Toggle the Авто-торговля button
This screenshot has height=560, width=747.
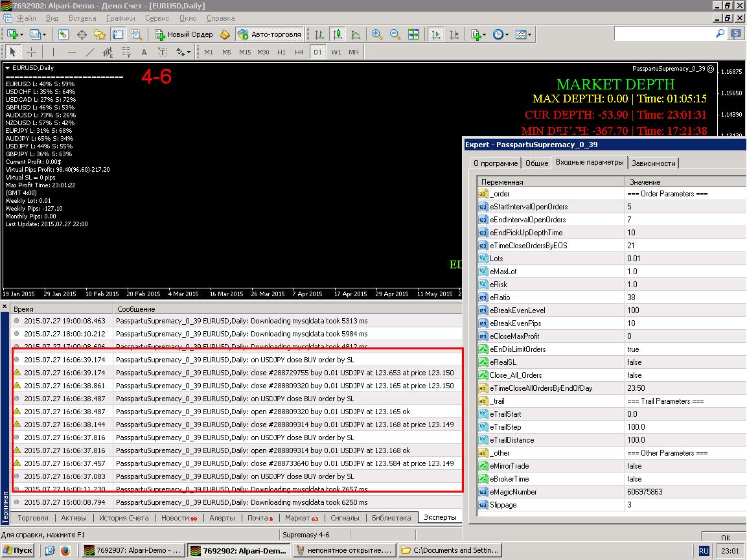270,34
